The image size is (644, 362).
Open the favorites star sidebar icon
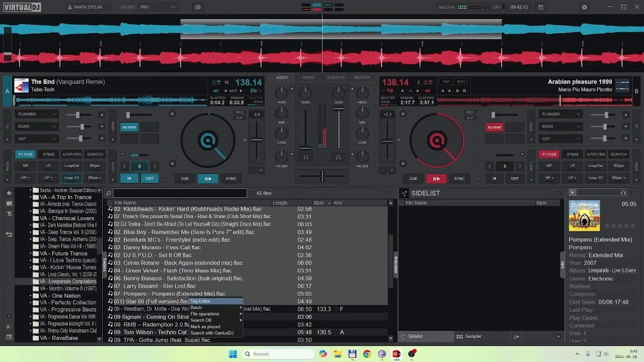9,193
